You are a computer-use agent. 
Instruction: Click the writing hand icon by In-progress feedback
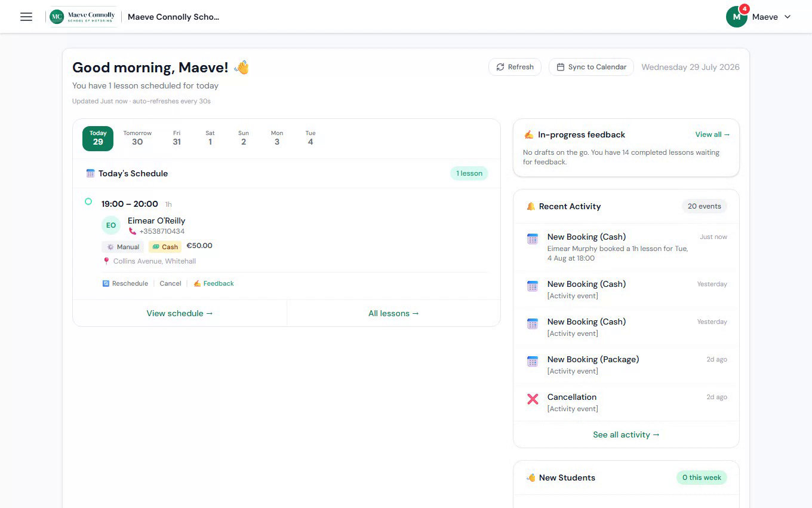(x=529, y=134)
